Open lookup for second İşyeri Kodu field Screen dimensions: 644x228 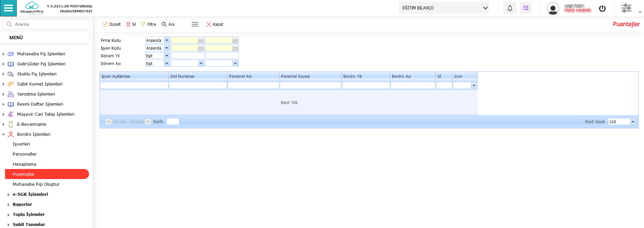pos(235,48)
